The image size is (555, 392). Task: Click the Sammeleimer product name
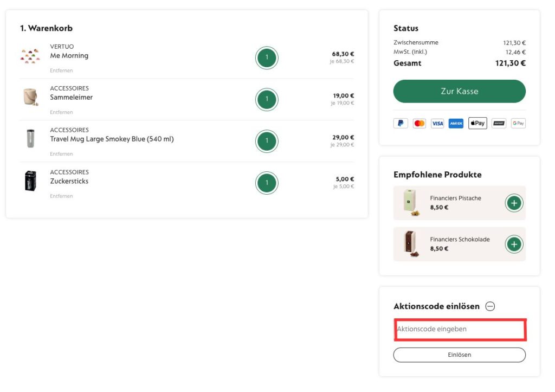pyautogui.click(x=71, y=98)
